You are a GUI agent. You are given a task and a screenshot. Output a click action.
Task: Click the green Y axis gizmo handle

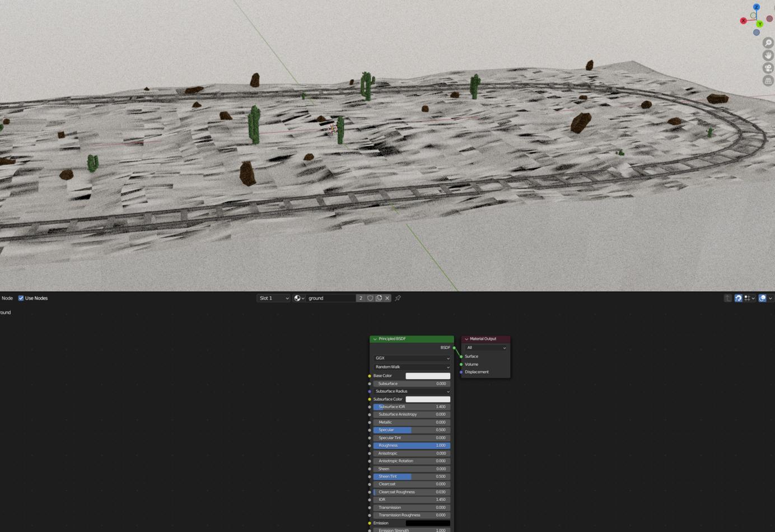pos(760,24)
